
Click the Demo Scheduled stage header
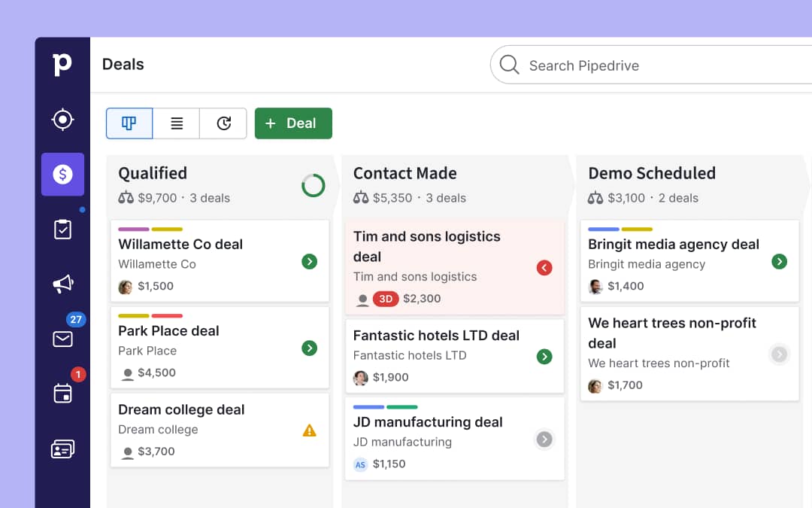(652, 173)
